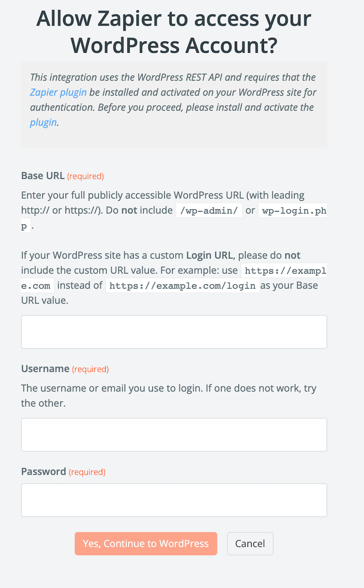
Task: Select the Password entry field
Action: [x=174, y=500]
